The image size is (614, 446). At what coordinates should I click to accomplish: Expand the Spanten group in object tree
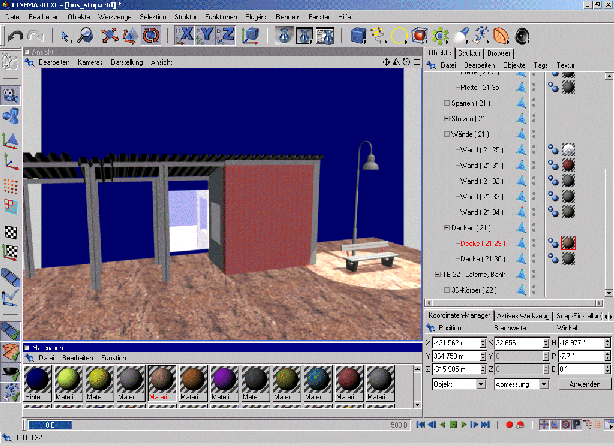(x=447, y=103)
